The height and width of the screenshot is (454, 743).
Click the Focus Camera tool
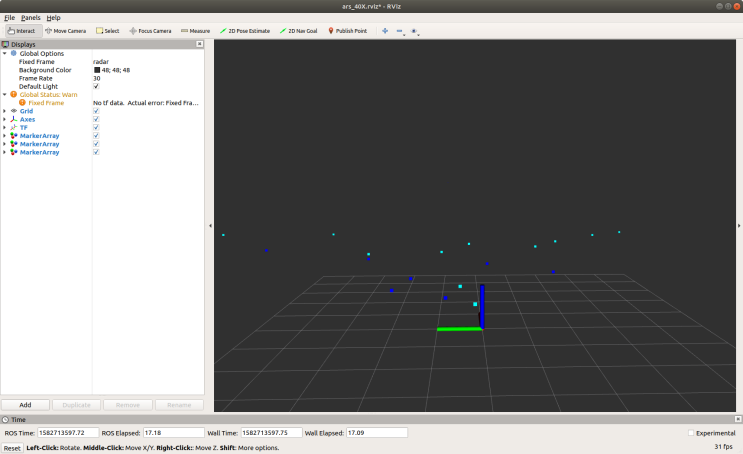pos(150,31)
